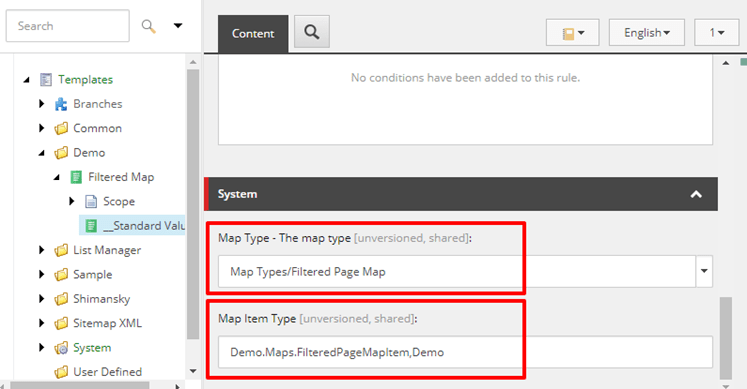Select the Common tree item
The width and height of the screenshot is (747, 389).
coord(97,128)
